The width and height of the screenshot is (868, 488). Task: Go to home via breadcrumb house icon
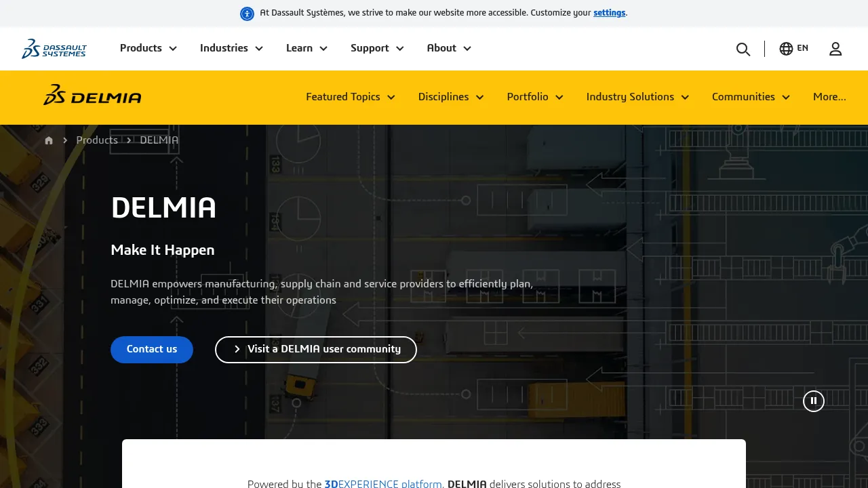tap(49, 140)
